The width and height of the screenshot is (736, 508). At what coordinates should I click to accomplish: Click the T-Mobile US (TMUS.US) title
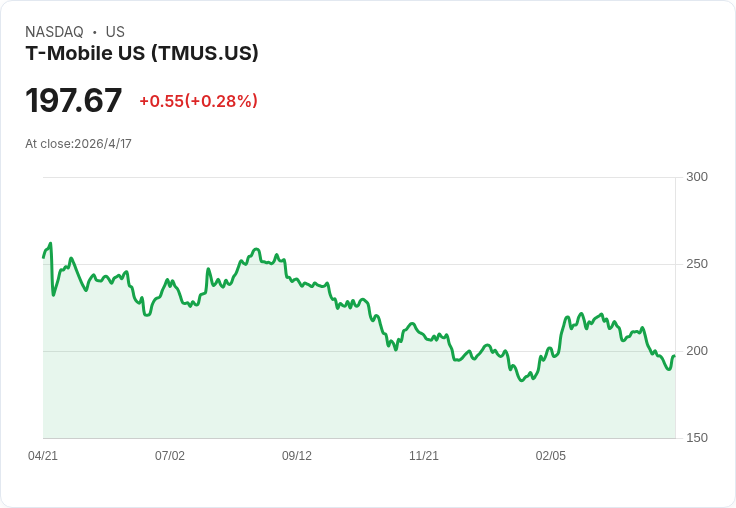tap(142, 53)
